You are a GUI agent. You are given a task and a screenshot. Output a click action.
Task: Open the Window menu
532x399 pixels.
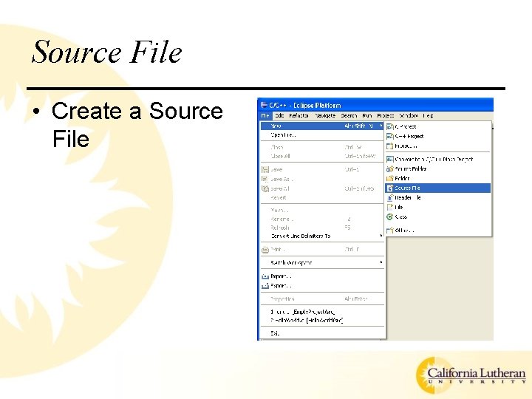[409, 116]
